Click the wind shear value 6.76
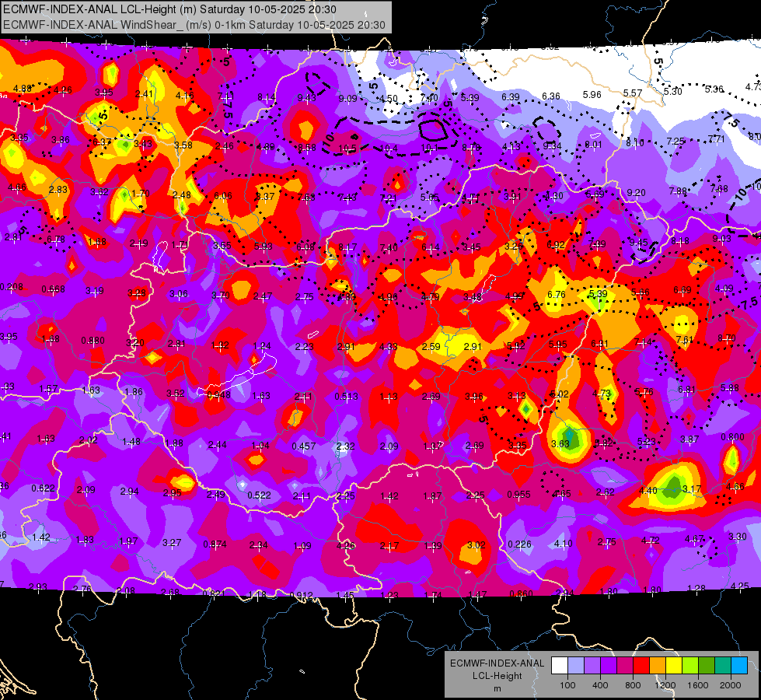 tap(557, 294)
